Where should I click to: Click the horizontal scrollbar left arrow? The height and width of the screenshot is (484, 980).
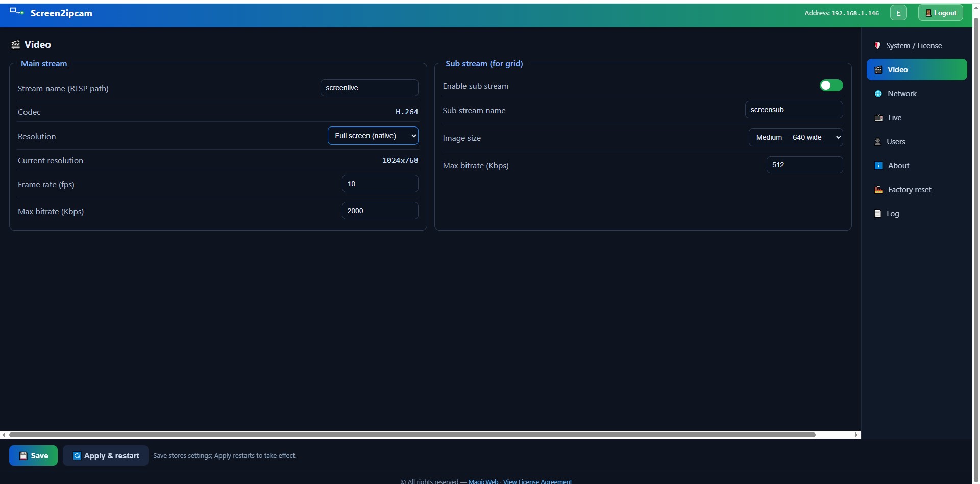click(4, 435)
